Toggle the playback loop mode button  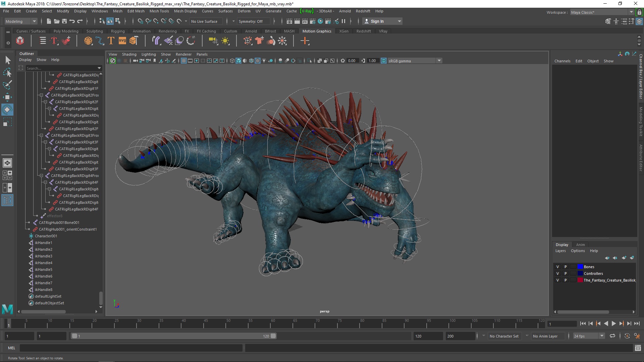point(612,336)
